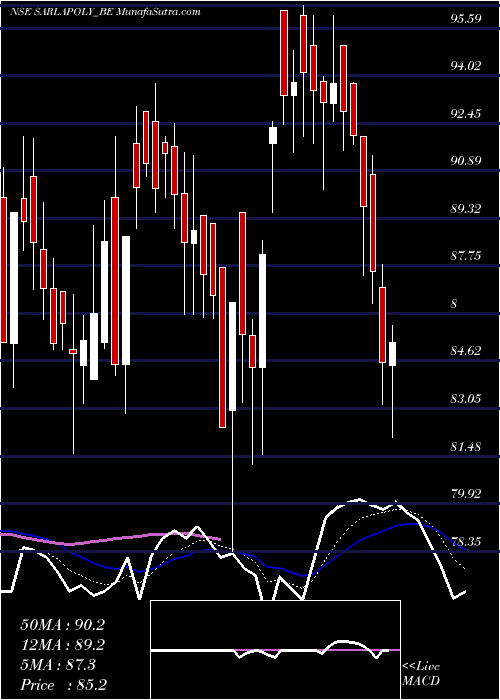Select the 84.62 price axis label
Screen dimensions: 500x700
click(x=466, y=351)
